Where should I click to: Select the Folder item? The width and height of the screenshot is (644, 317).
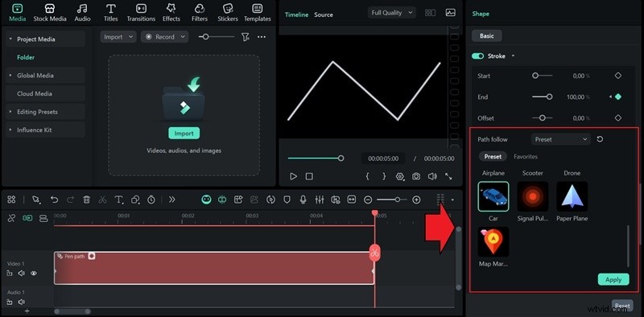26,57
